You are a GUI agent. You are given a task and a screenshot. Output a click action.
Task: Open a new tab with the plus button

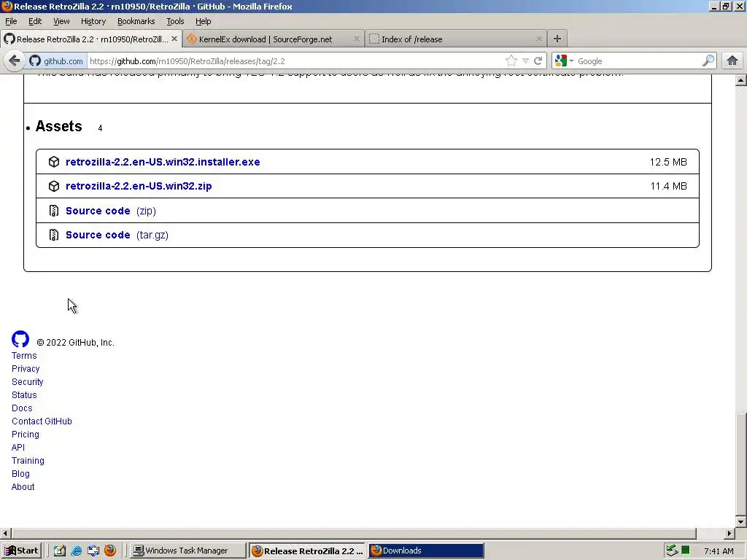[557, 39]
